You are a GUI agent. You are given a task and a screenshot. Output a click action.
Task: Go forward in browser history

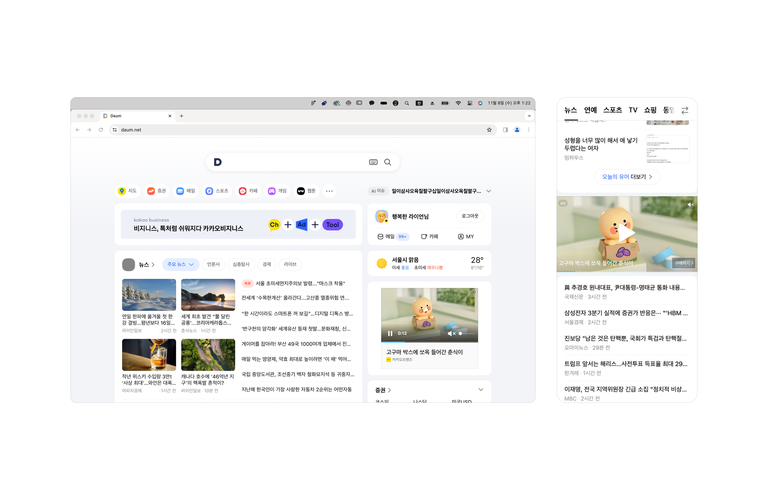[89, 130]
